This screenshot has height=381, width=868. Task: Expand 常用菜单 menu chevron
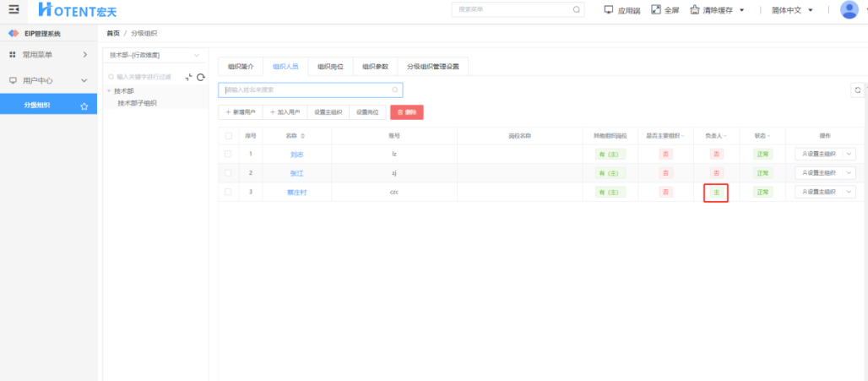tap(84, 55)
